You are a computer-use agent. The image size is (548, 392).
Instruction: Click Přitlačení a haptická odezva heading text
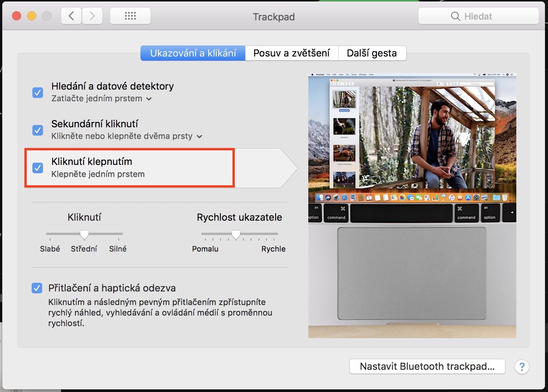[112, 288]
